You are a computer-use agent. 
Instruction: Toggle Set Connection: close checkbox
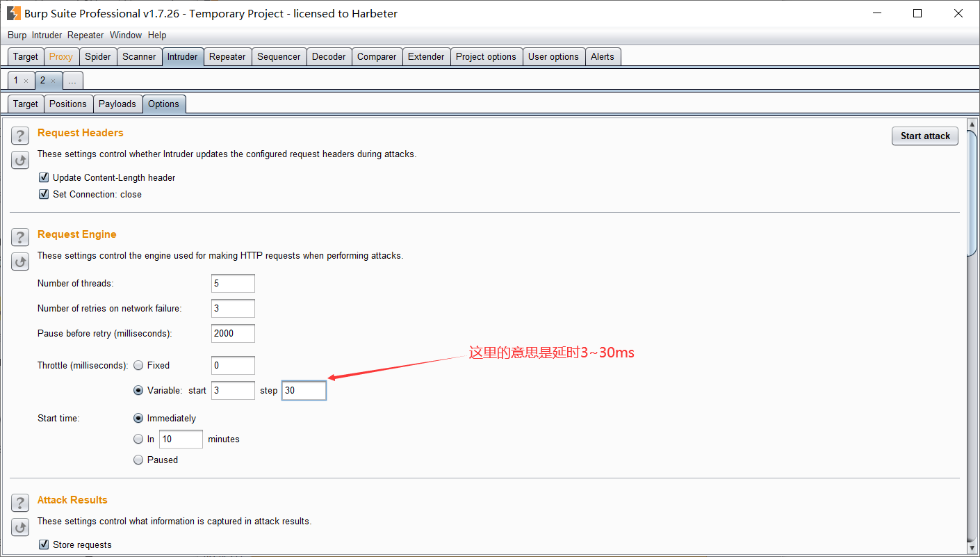pyautogui.click(x=44, y=194)
